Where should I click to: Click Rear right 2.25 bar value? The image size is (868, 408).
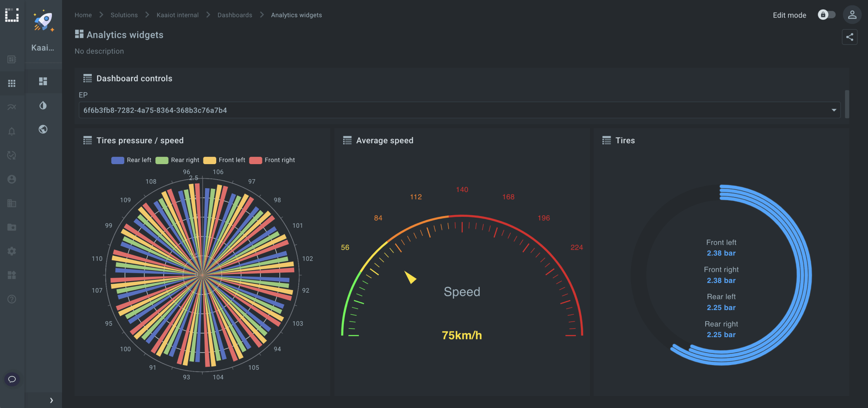click(x=721, y=334)
